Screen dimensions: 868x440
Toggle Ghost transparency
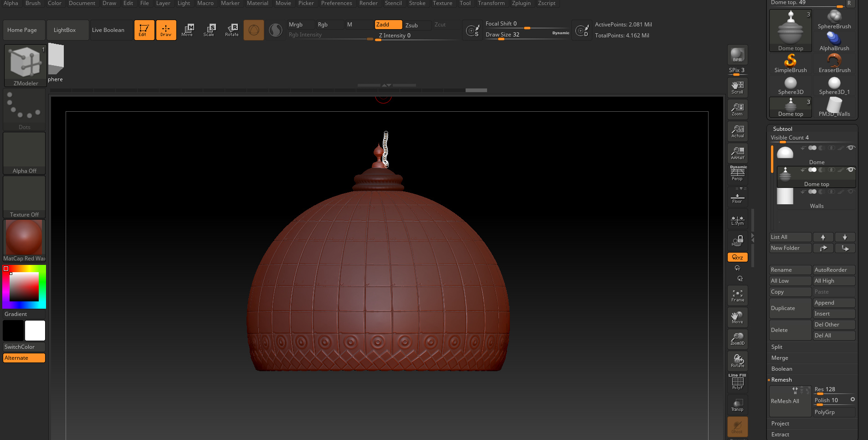737,427
